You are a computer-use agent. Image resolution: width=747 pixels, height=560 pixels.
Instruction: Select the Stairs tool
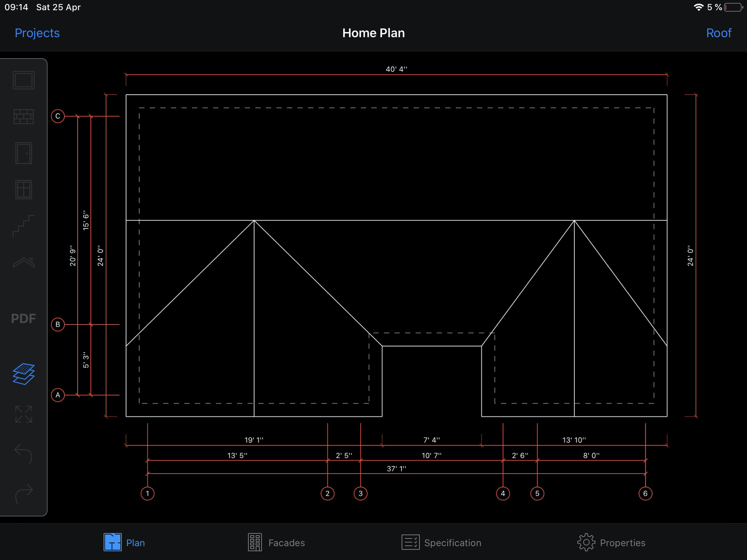point(24,226)
